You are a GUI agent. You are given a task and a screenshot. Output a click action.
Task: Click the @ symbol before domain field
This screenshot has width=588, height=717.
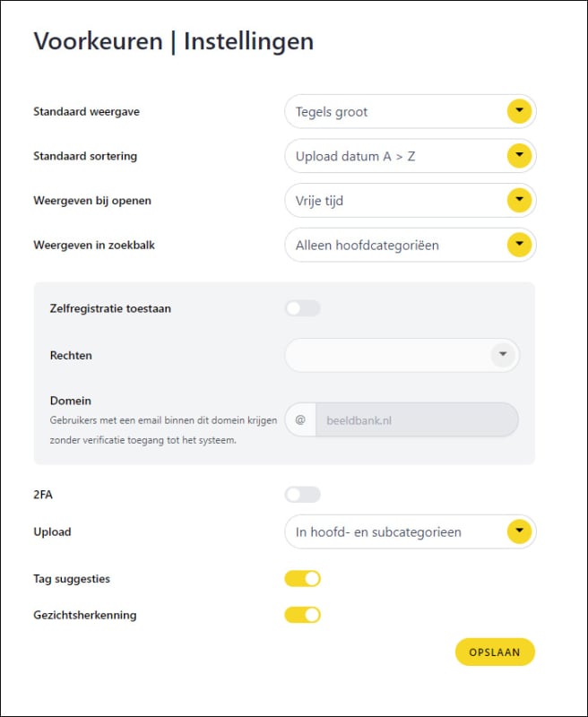coord(300,419)
